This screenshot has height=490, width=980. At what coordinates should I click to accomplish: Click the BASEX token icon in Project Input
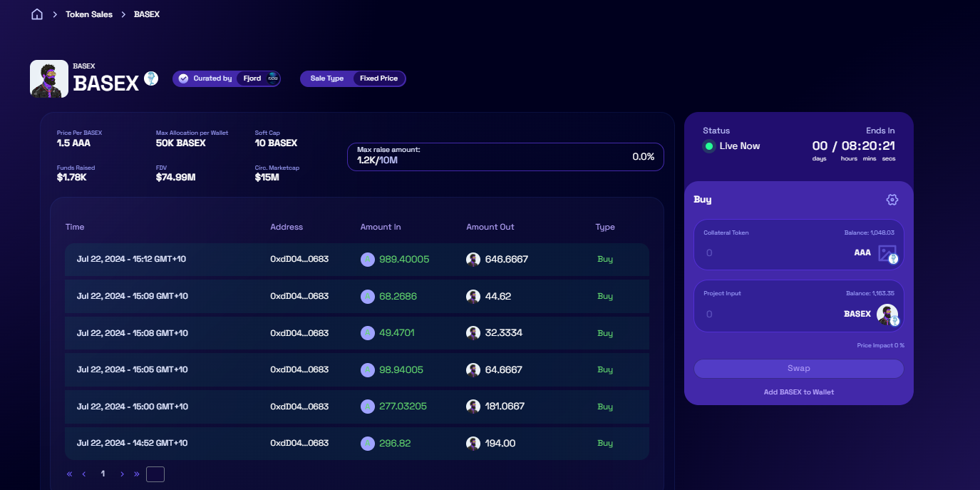(887, 315)
